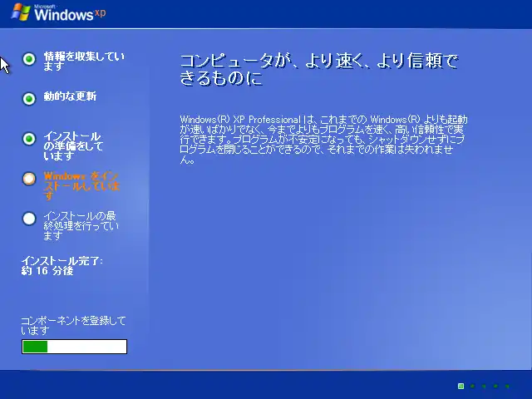
Task: Click the orange Windows をインストールしています label
Action: pos(81,185)
